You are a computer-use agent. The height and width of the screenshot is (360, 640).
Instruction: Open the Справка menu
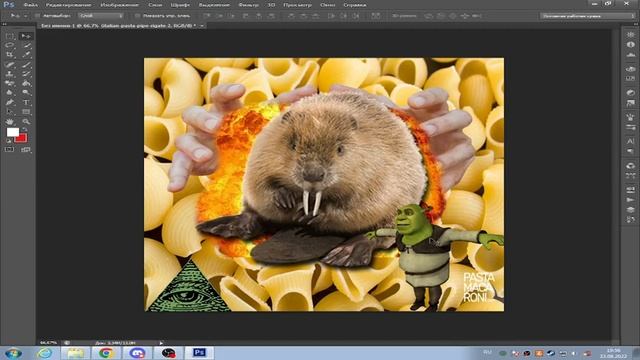pyautogui.click(x=354, y=5)
